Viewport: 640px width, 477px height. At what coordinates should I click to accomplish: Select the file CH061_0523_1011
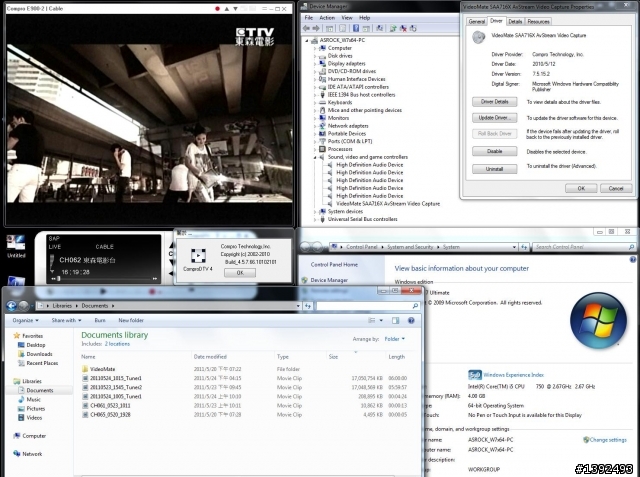tap(110, 406)
